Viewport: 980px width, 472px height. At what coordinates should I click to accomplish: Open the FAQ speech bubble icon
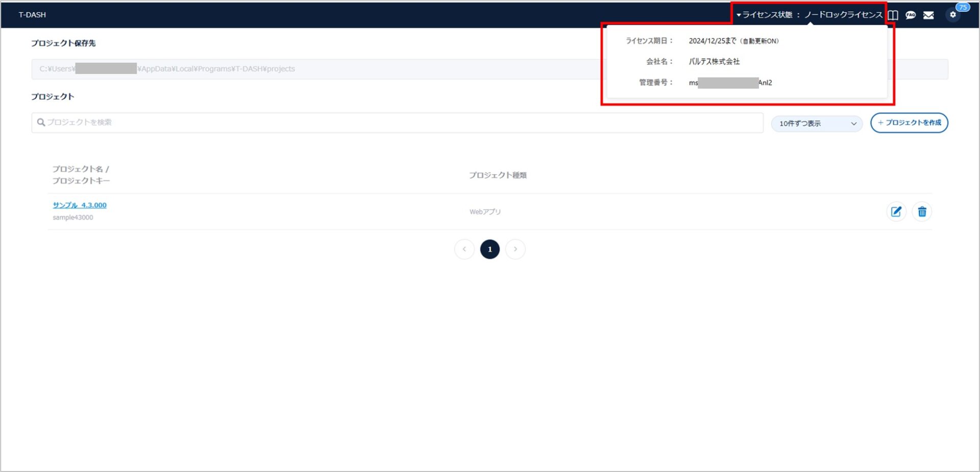coord(911,15)
